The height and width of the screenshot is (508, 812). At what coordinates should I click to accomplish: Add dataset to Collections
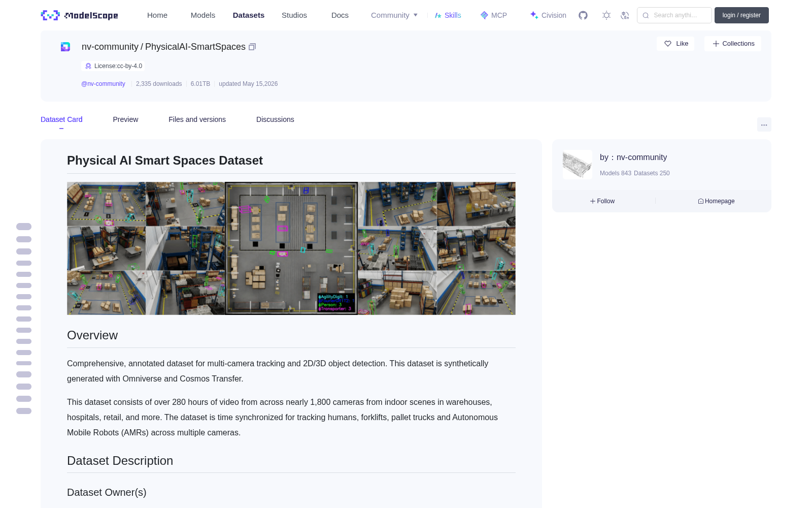click(x=733, y=44)
